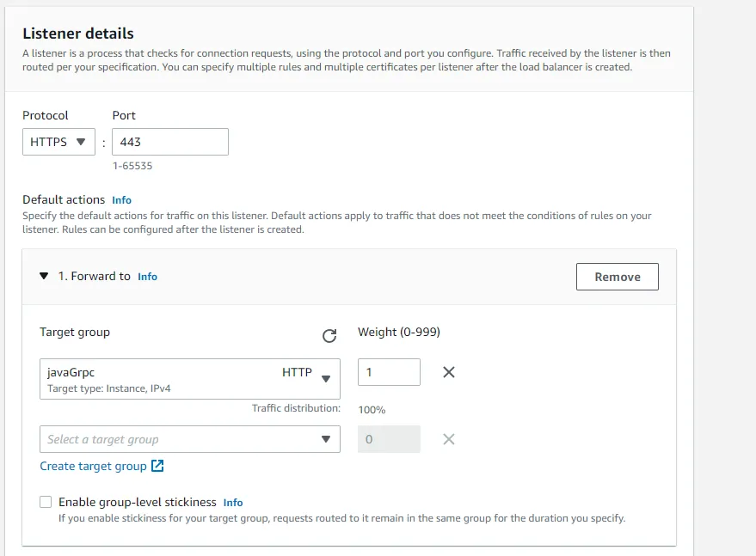Click Info link next to Forward to
756x556 pixels.
point(147,277)
